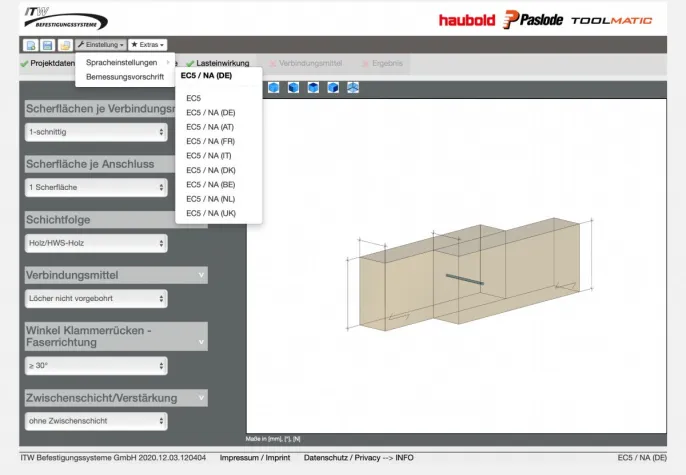Select the second cube view icon
This screenshot has height=475, width=686.
coord(293,88)
